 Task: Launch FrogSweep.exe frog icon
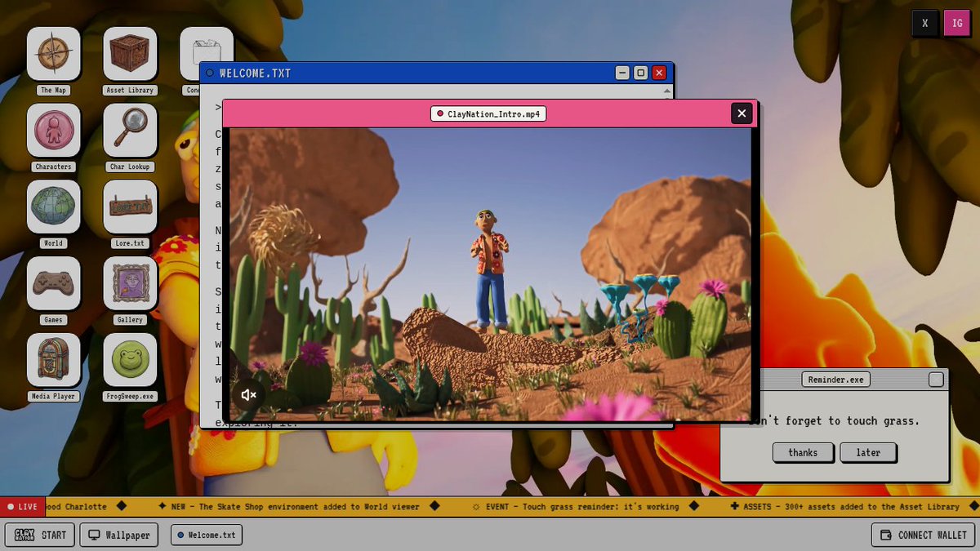point(130,360)
